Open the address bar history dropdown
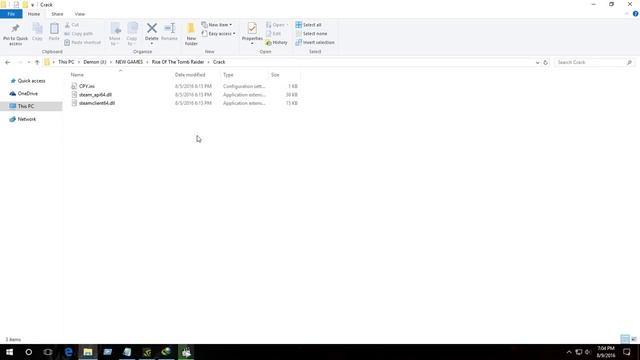The width and height of the screenshot is (640, 360). (x=537, y=62)
